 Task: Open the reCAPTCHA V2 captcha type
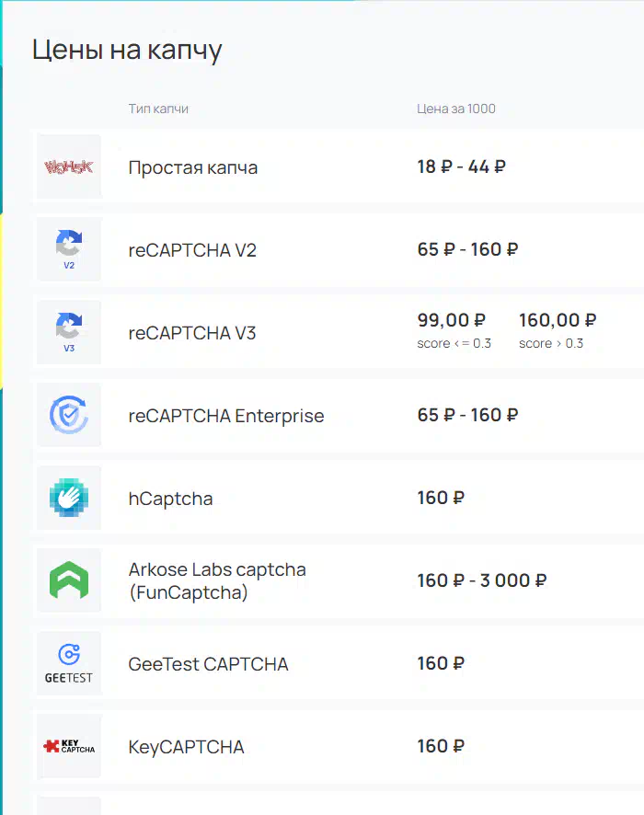tap(192, 250)
